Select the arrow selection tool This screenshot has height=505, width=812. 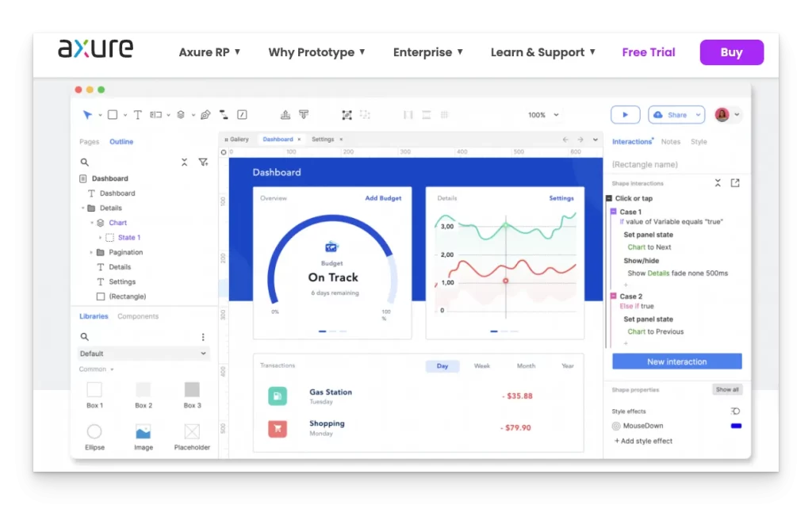[87, 114]
